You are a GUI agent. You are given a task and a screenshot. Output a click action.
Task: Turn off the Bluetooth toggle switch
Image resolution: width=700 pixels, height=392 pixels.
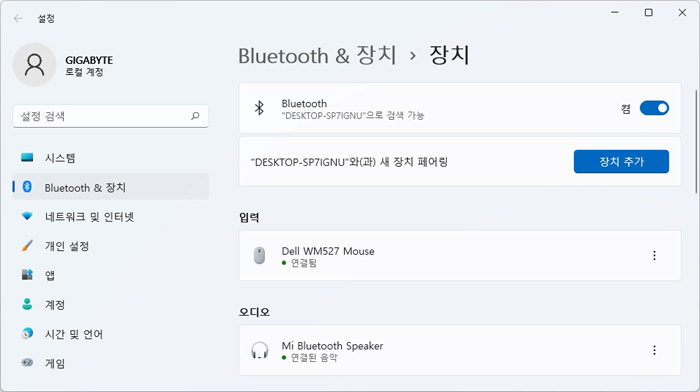point(654,108)
